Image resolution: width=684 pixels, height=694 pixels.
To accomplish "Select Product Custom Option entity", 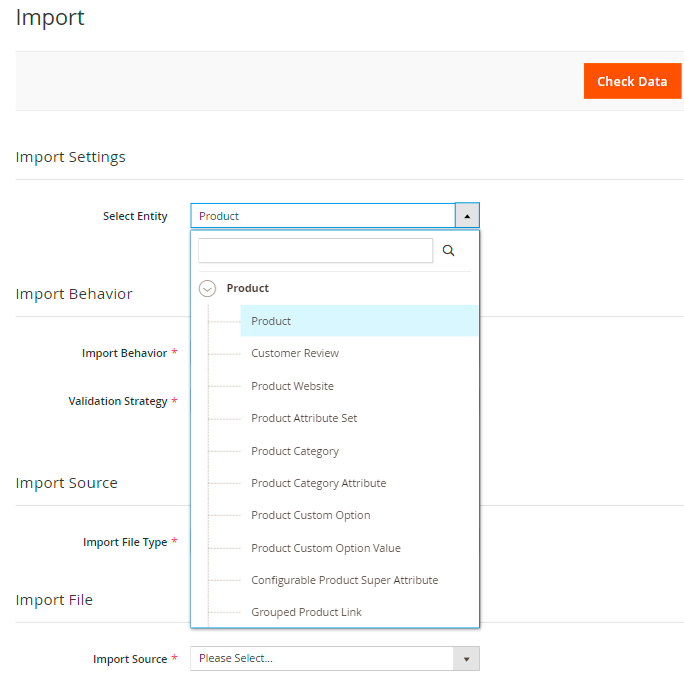I will point(311,515).
